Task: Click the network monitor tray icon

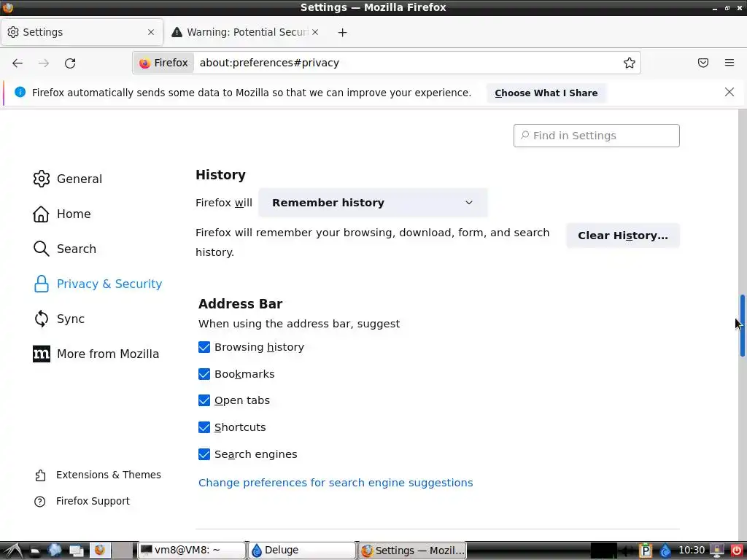Action: point(717,551)
